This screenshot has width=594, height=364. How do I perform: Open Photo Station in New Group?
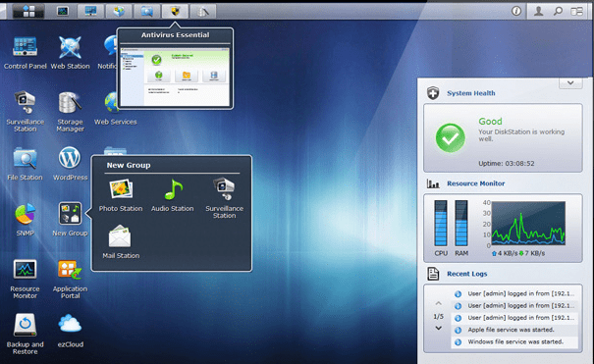click(121, 195)
